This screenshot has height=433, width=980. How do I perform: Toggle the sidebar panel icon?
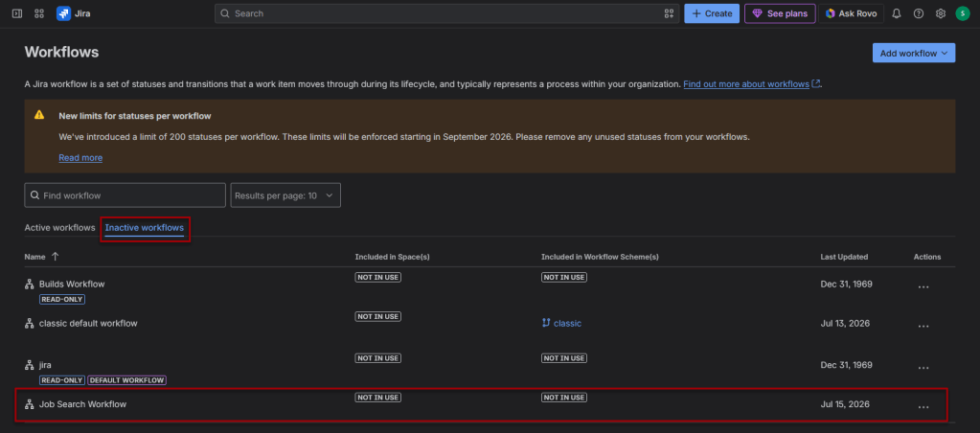[x=17, y=13]
